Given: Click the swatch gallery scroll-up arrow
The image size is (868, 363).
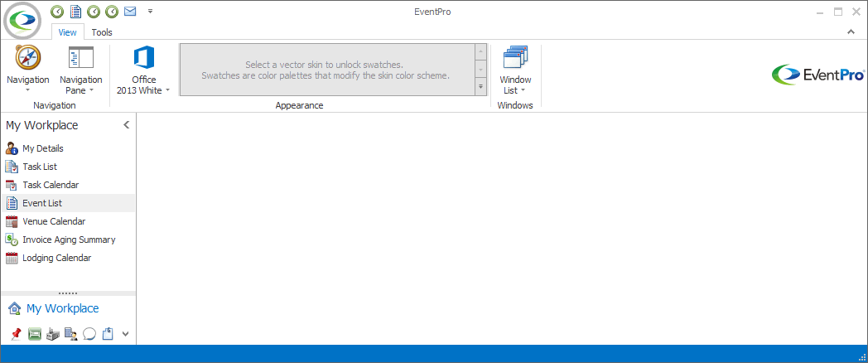Looking at the screenshot, I should click(480, 53).
